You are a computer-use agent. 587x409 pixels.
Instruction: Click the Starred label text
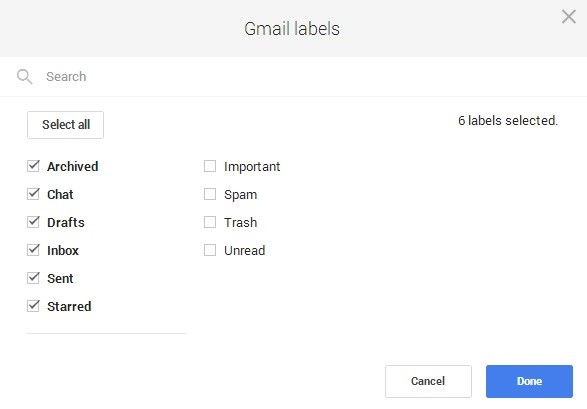click(x=69, y=306)
